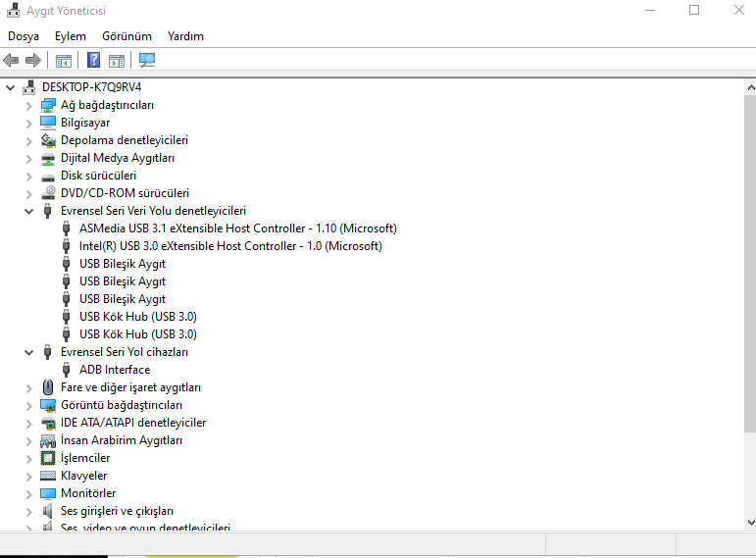Click the Monitörler display icon
Image resolution: width=756 pixels, height=558 pixels.
48,493
